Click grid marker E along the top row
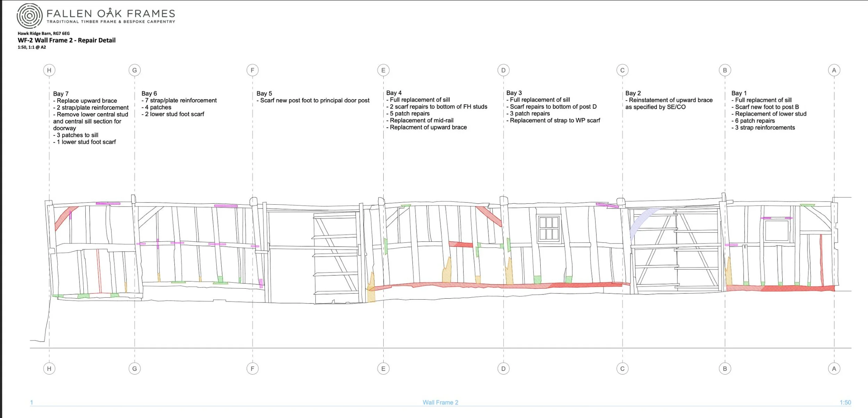This screenshot has width=868, height=418. [x=383, y=69]
